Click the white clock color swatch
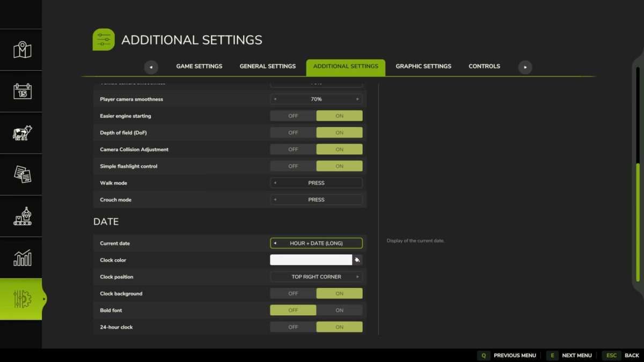This screenshot has width=644, height=362. point(311,260)
